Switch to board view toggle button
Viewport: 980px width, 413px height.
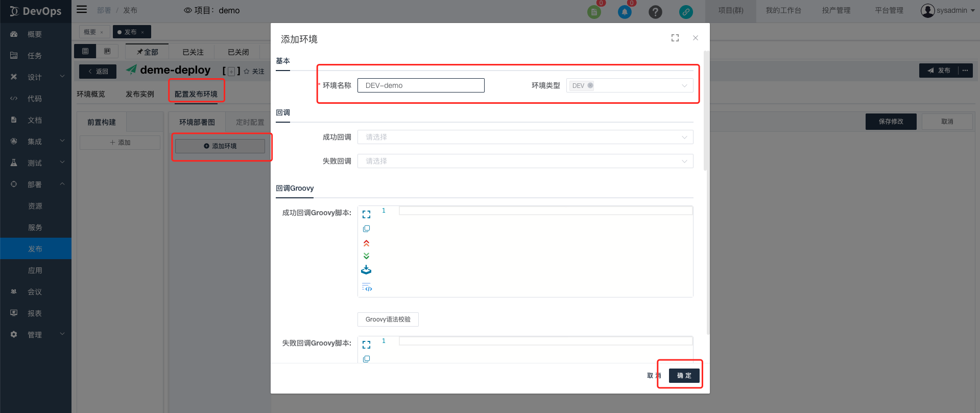(107, 51)
